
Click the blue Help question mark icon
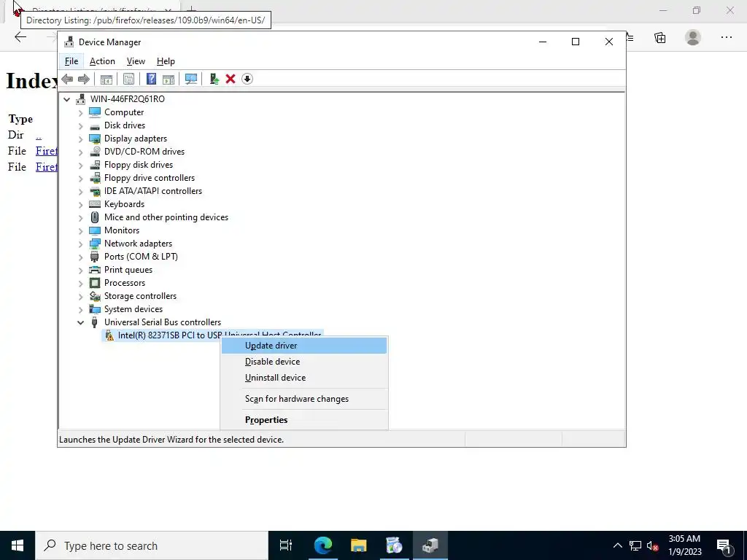(x=151, y=79)
